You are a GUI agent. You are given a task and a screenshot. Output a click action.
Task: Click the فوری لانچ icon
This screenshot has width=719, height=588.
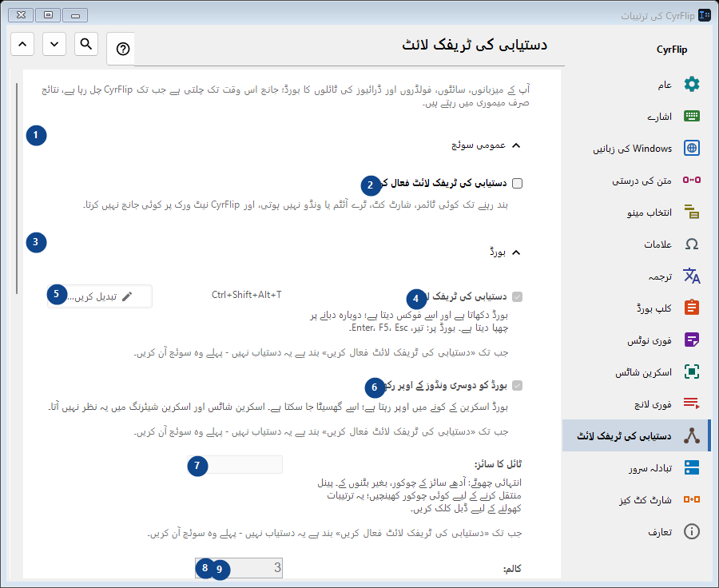[692, 403]
